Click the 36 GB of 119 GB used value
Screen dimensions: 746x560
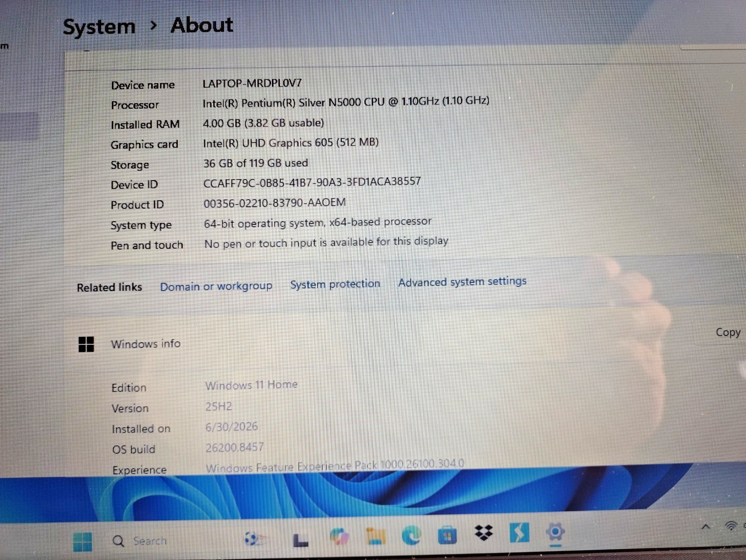click(256, 163)
